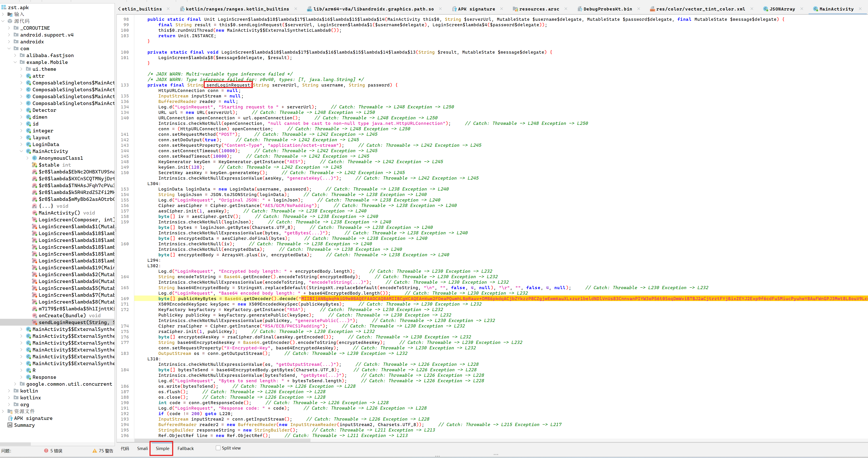Expand the google.common.util.concurrent package
868x458 pixels.
coord(15,384)
